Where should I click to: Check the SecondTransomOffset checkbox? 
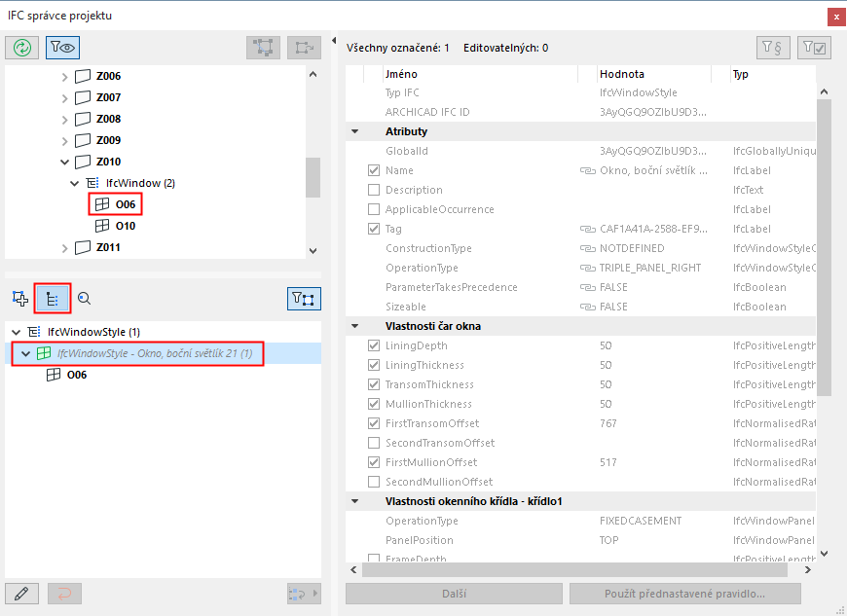pyautogui.click(x=373, y=443)
